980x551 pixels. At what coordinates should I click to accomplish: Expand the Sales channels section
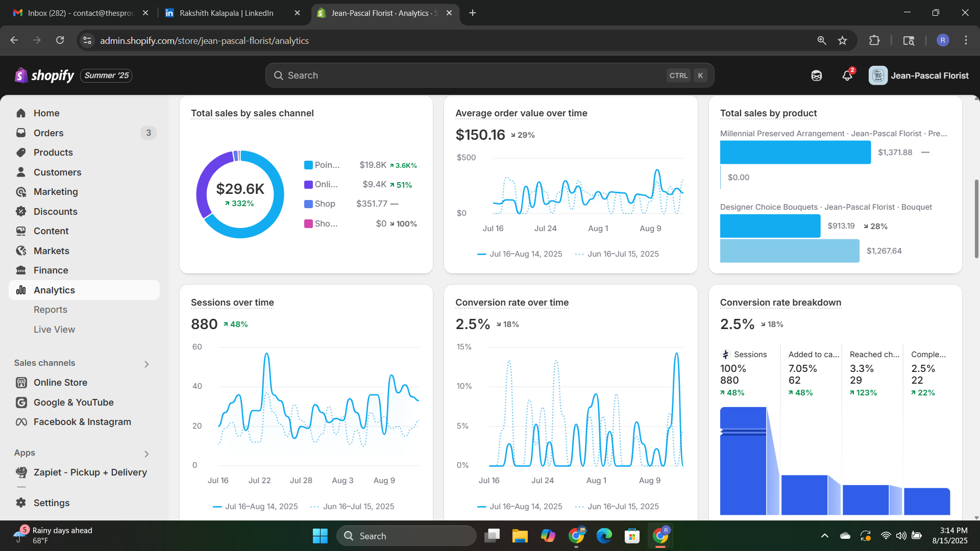pyautogui.click(x=146, y=364)
